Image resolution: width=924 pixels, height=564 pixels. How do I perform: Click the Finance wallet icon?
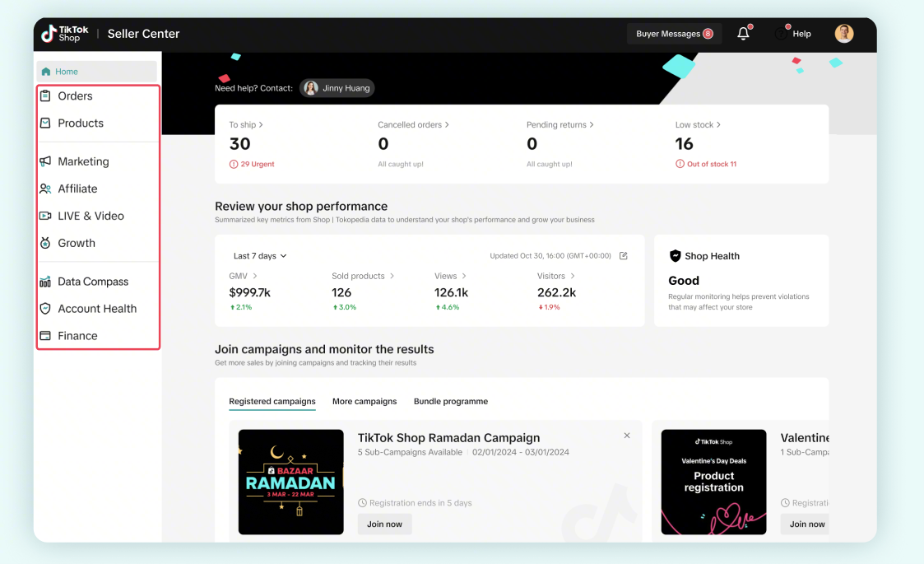(45, 336)
